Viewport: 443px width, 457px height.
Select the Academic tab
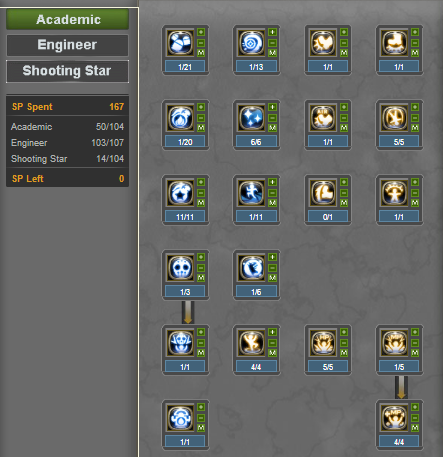(x=67, y=19)
